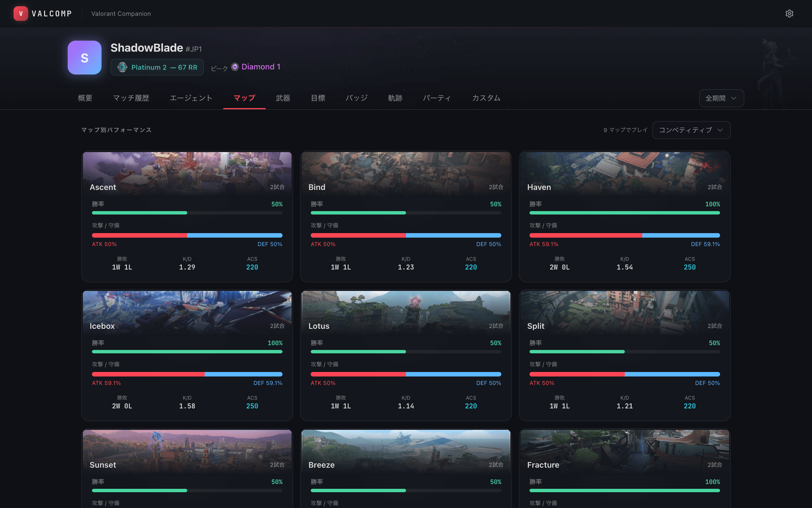812x508 pixels.
Task: Click the red VALCOMP logo icon
Action: point(21,14)
